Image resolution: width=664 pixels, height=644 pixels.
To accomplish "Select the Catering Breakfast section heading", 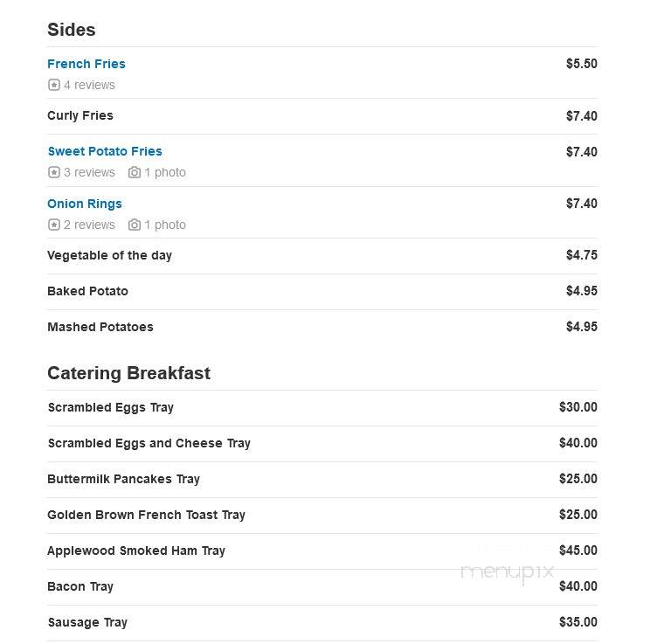I will pyautogui.click(x=128, y=373).
